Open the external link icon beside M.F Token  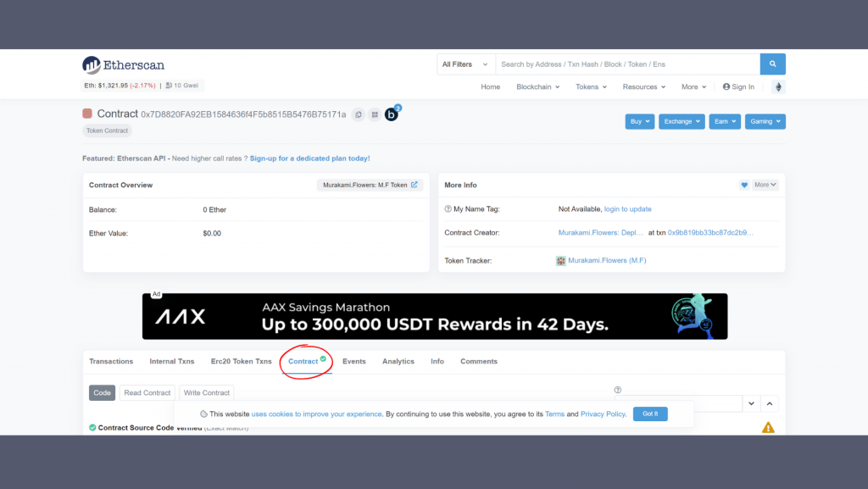tap(414, 185)
